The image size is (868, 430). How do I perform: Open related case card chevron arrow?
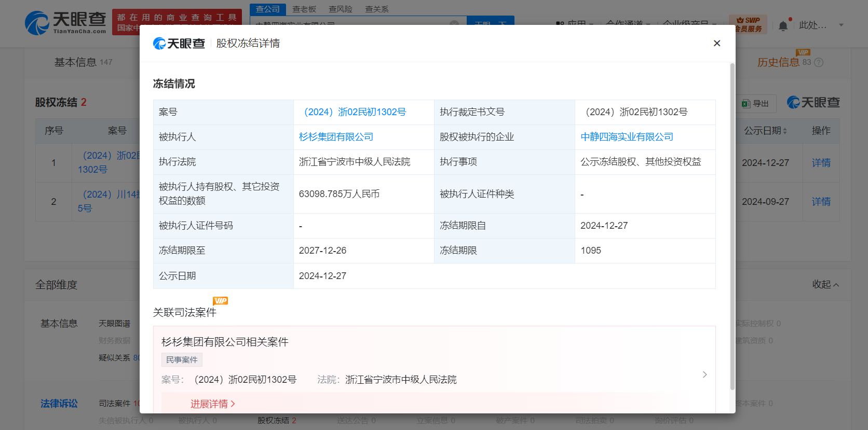pos(704,374)
